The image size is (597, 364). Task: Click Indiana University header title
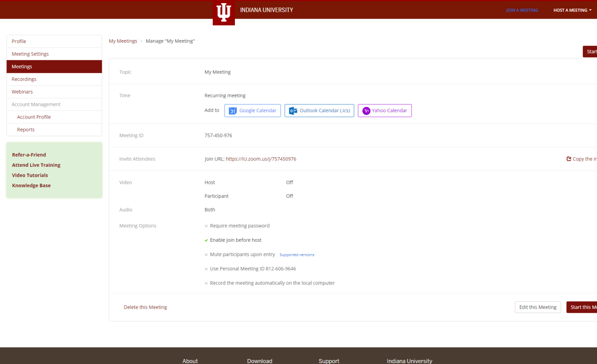click(267, 10)
